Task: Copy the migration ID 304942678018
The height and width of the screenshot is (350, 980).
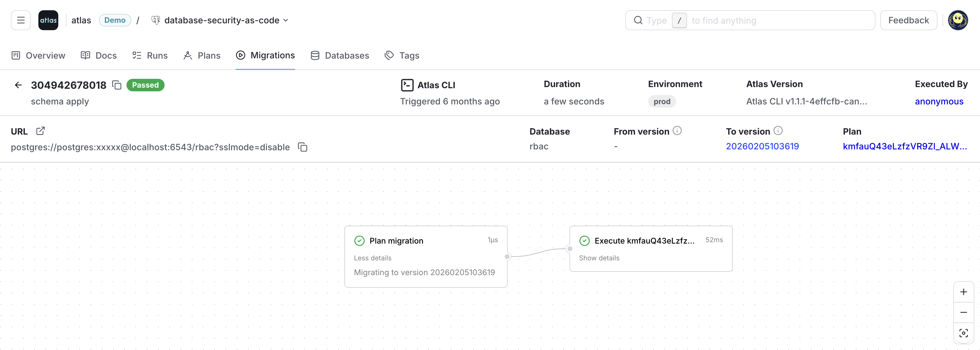Action: (117, 85)
